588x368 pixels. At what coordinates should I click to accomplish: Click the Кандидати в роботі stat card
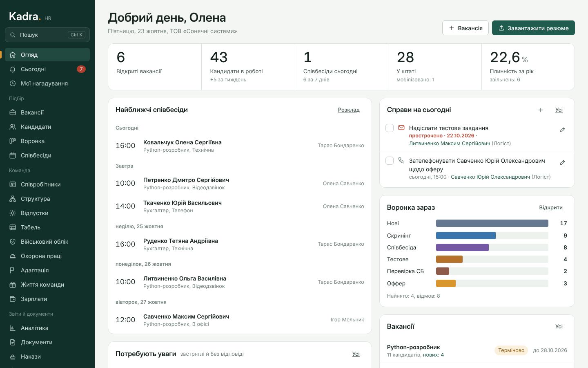[x=248, y=67]
